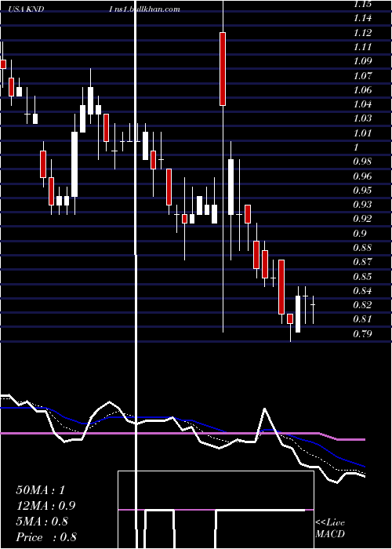
Task: Click the 1.06 price axis label
Action: (x=362, y=90)
